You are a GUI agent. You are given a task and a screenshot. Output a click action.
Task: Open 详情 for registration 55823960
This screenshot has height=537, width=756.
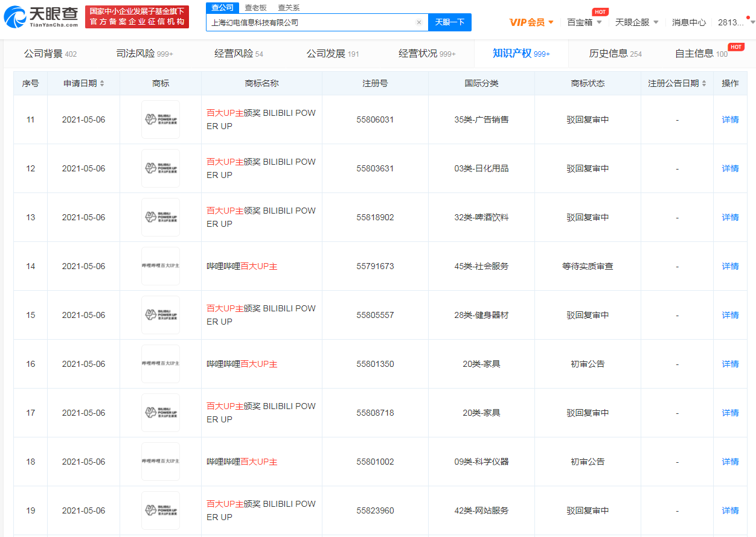(x=730, y=510)
